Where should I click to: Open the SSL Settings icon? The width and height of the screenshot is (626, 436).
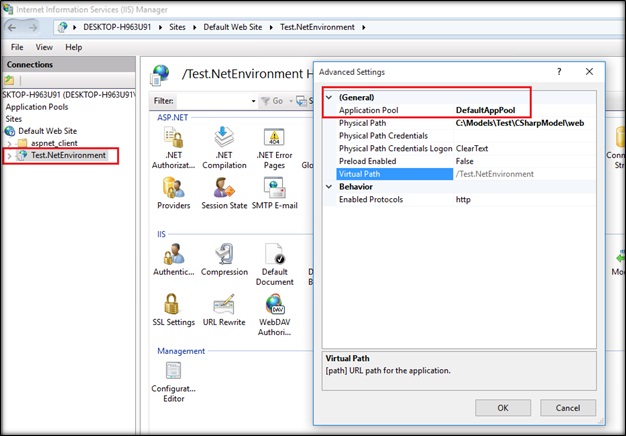tap(173, 305)
